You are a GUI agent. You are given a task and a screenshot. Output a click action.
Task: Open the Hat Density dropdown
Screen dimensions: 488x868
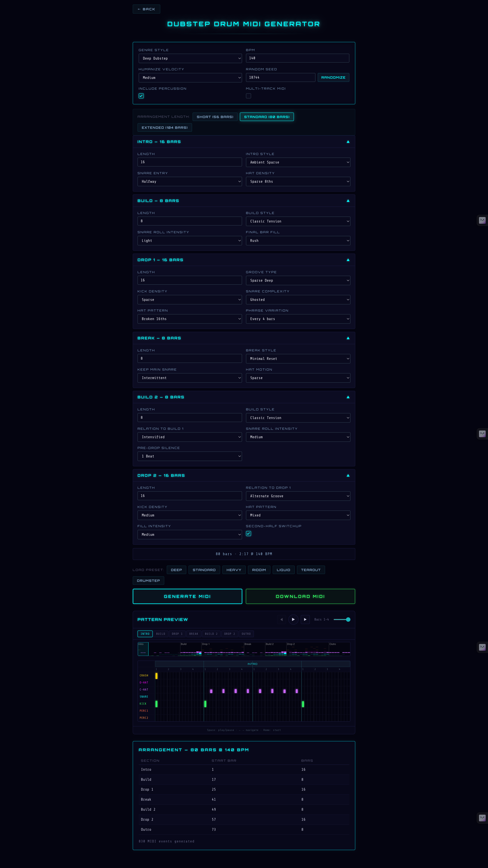(298, 182)
